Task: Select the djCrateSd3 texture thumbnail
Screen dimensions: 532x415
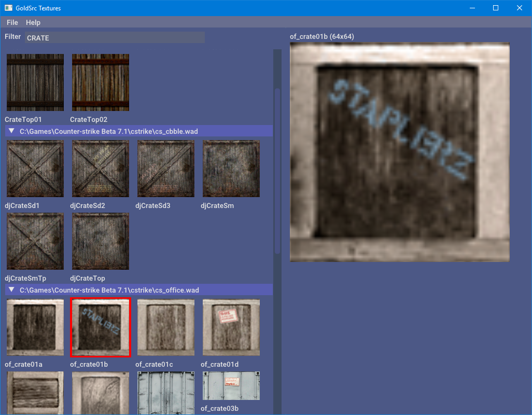Action: [x=166, y=169]
